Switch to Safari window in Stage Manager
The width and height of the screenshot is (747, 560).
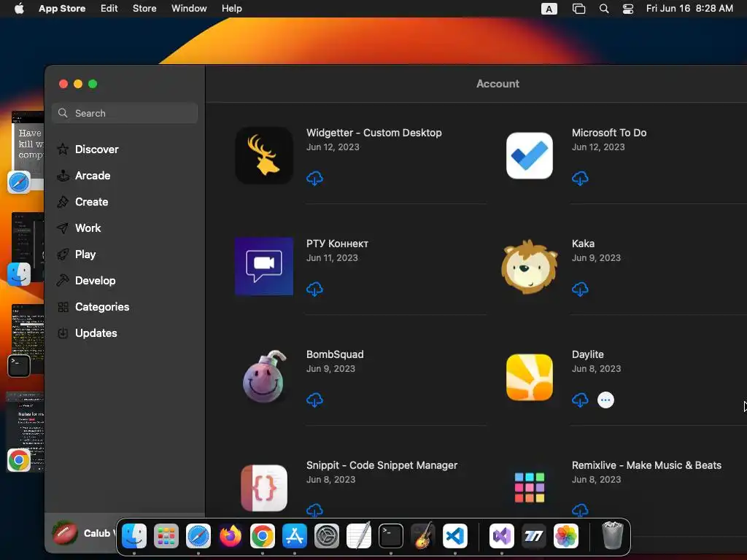(x=26, y=152)
